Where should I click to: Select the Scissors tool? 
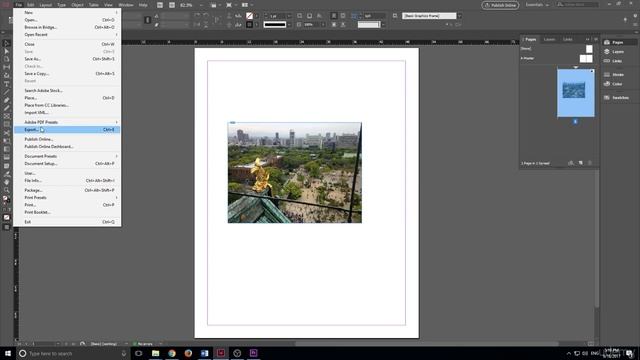pos(6,133)
